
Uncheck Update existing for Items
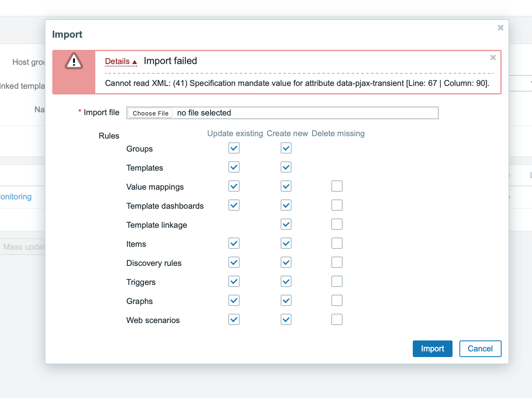[x=234, y=244]
